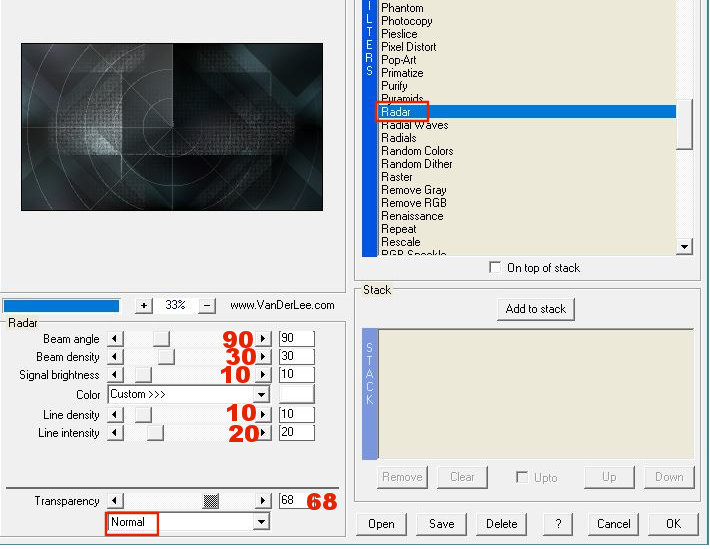Expand the Normal blend mode dropdown

pyautogui.click(x=262, y=522)
